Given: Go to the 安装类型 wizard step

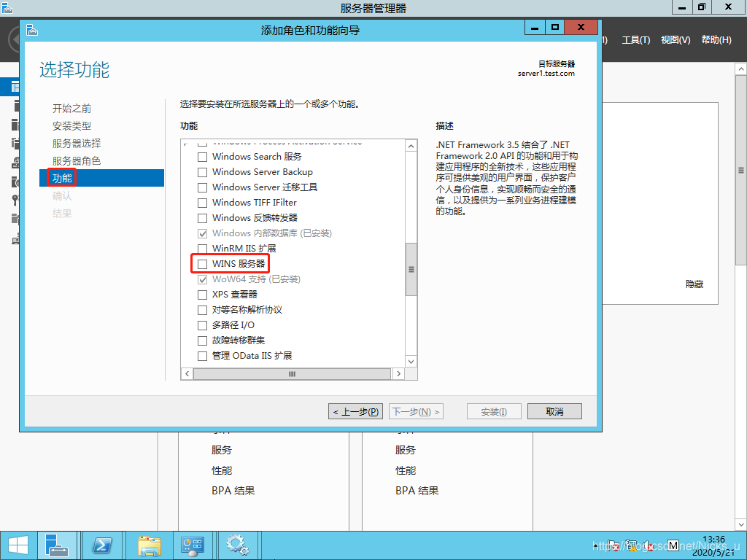Looking at the screenshot, I should pyautogui.click(x=71, y=126).
